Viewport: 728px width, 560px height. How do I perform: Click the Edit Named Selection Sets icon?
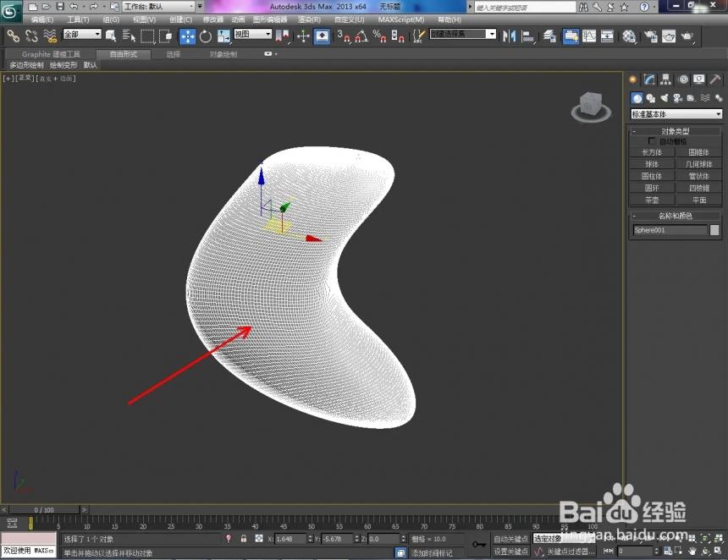click(x=418, y=36)
